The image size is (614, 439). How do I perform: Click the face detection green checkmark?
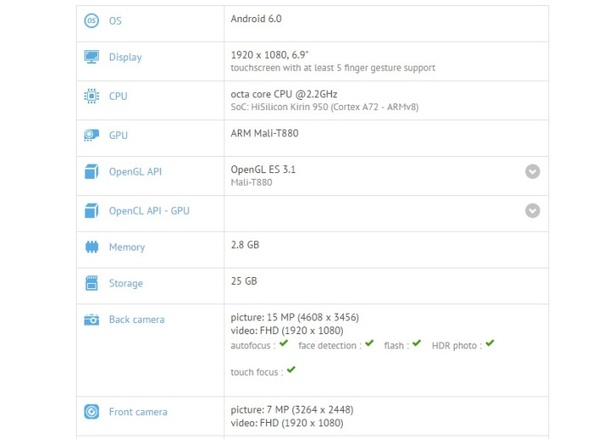tap(370, 344)
